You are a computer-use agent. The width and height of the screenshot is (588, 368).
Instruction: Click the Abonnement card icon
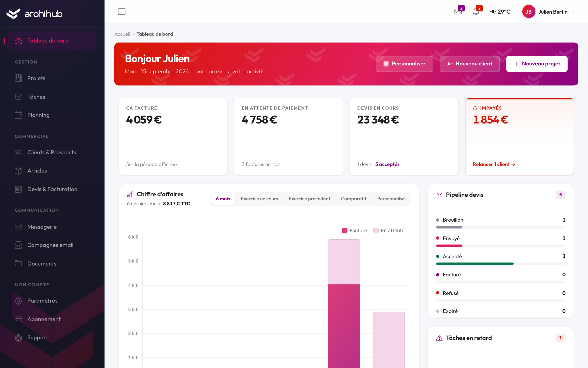[19, 319]
